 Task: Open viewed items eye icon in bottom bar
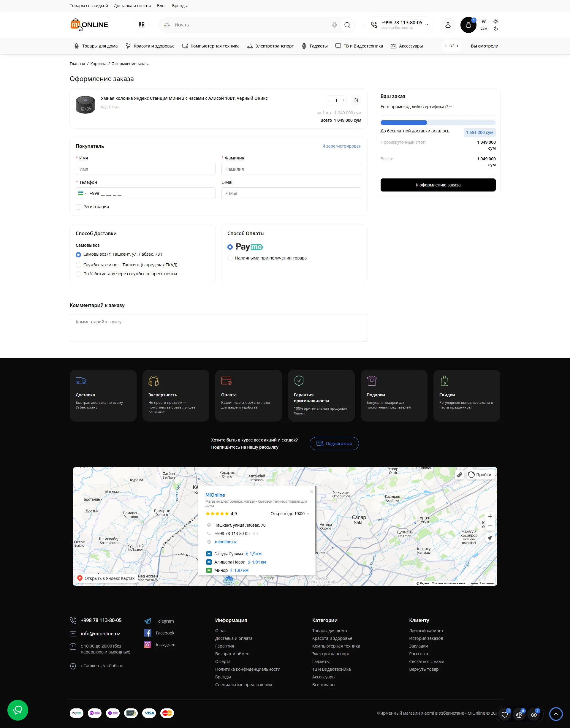pos(533,714)
